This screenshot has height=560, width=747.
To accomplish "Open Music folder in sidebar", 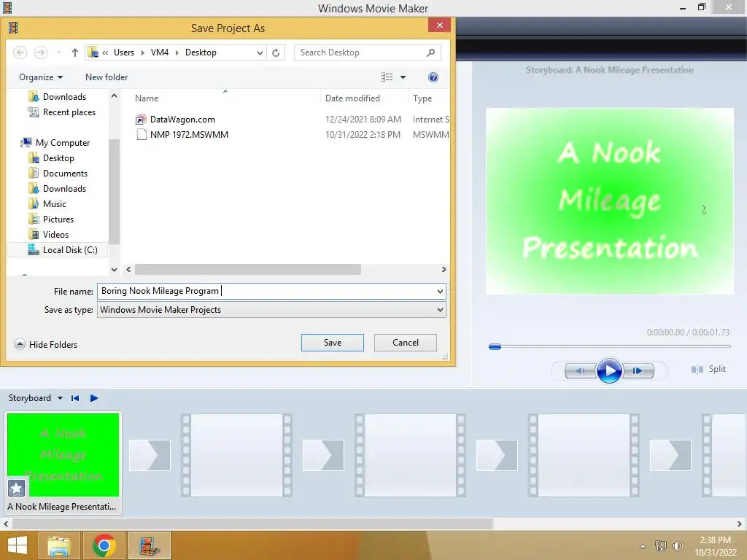I will 47,204.
